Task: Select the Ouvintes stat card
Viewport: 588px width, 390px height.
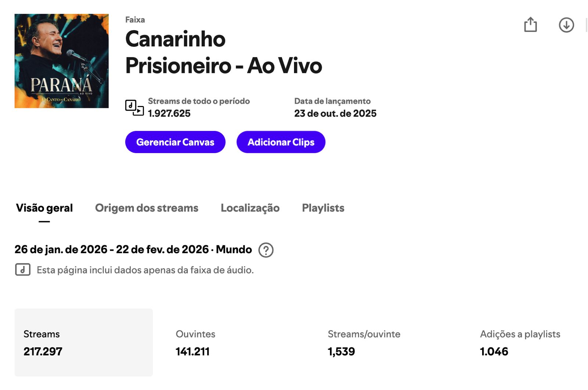Action: pos(196,343)
